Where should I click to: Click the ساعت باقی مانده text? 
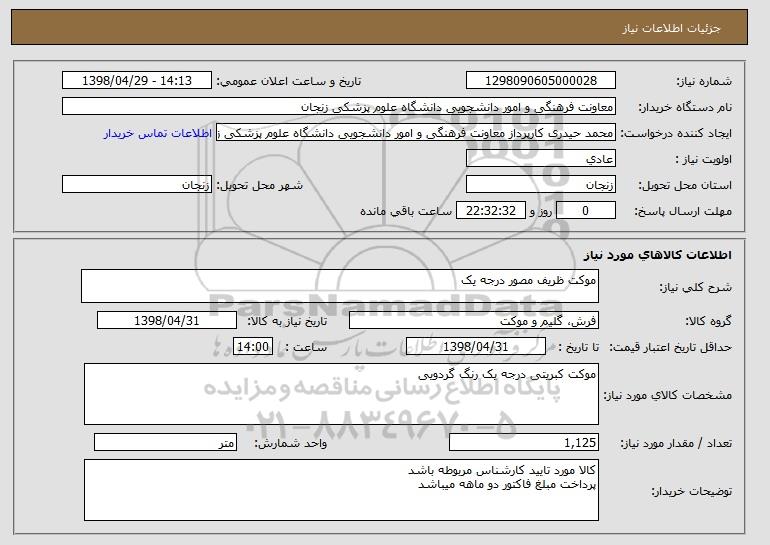pyautogui.click(x=406, y=211)
